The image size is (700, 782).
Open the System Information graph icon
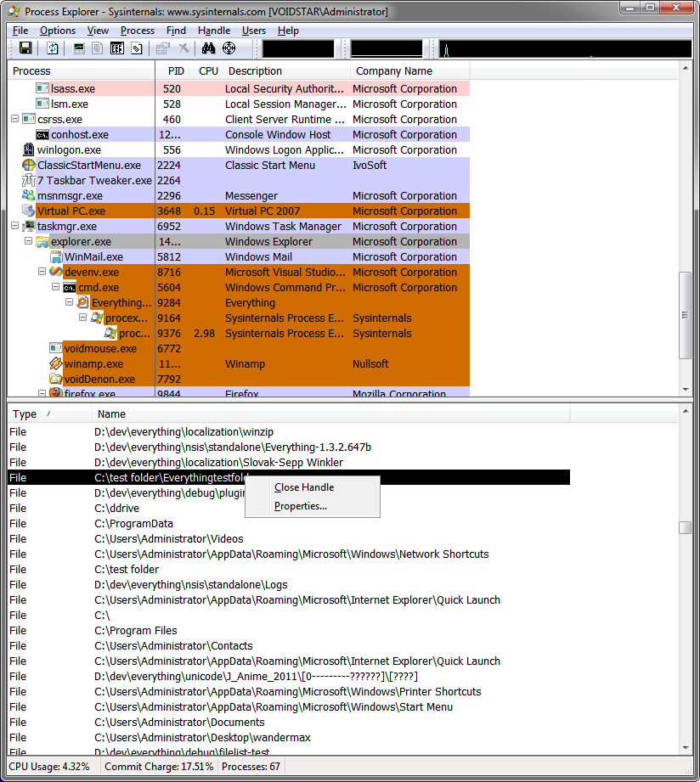79,48
